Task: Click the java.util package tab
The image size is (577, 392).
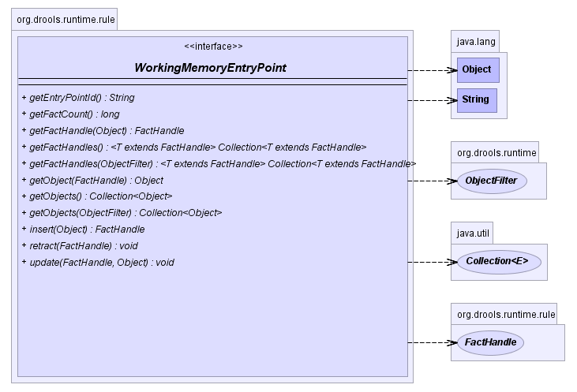Action: (472, 233)
